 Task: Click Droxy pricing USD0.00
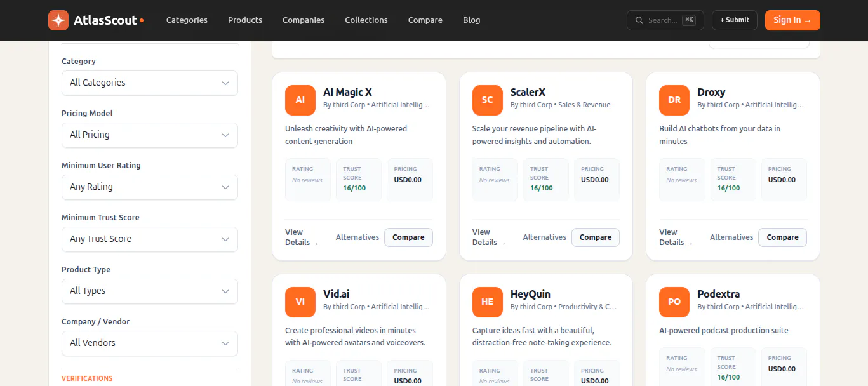coord(782,180)
